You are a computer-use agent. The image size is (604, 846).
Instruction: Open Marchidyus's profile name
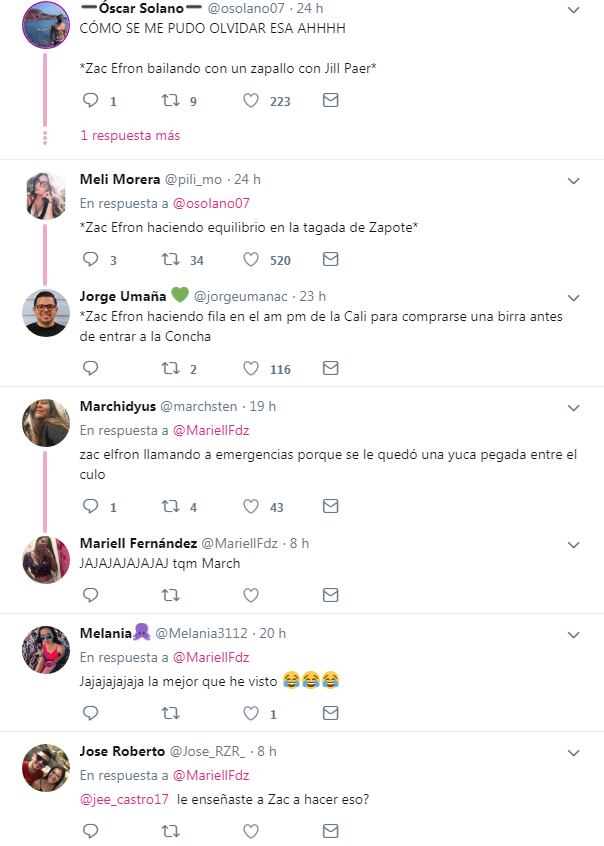coord(117,406)
